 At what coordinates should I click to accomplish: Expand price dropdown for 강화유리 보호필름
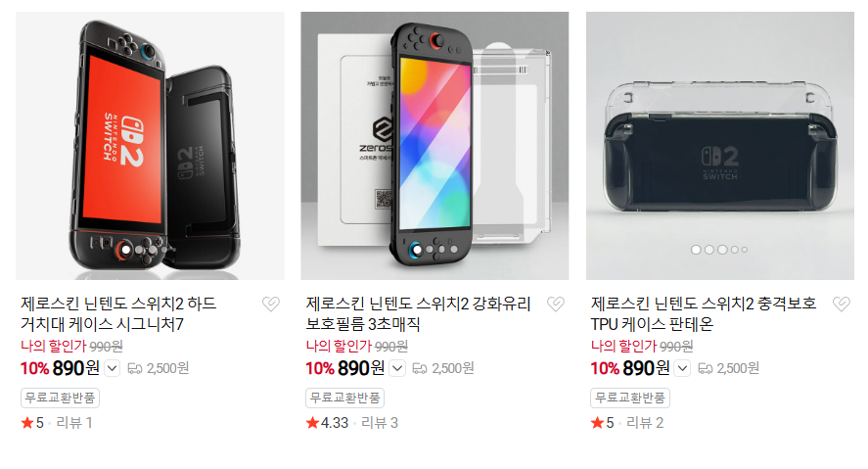tap(397, 368)
